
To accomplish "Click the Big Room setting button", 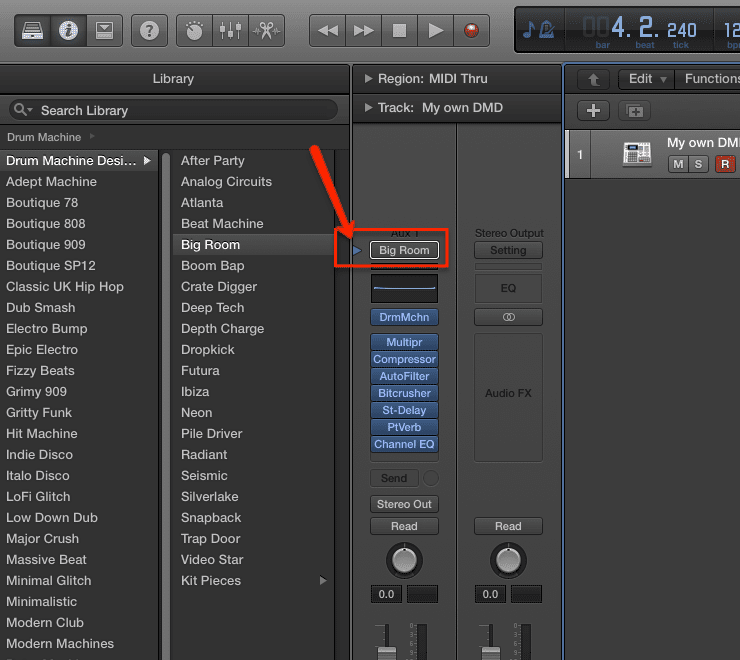I will click(404, 250).
